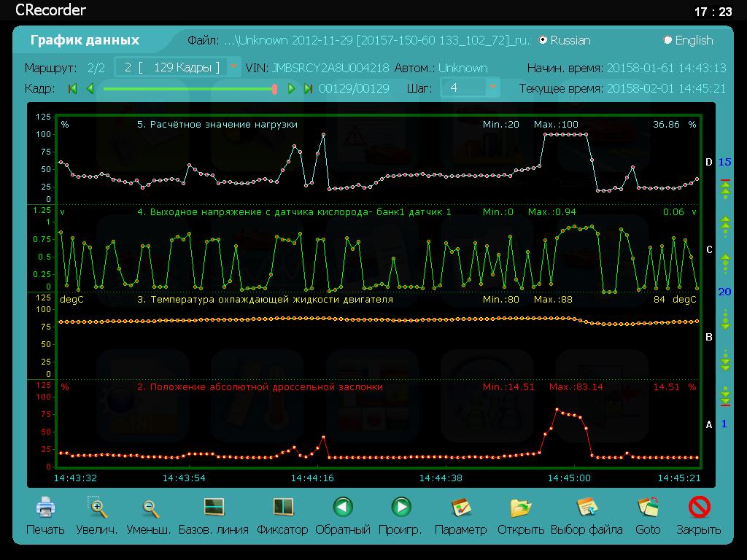Click the frame counter 00129/00129
747x560 pixels.
pyautogui.click(x=354, y=88)
